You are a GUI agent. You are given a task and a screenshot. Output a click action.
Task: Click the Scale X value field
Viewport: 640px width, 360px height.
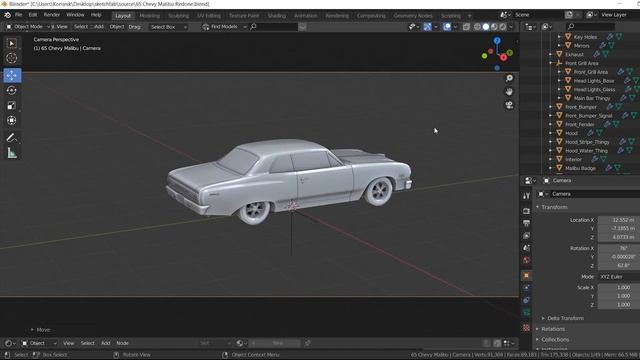(x=619, y=287)
